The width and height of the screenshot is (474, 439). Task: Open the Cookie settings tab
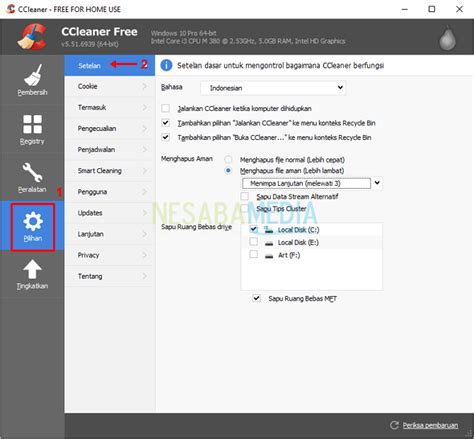point(110,86)
